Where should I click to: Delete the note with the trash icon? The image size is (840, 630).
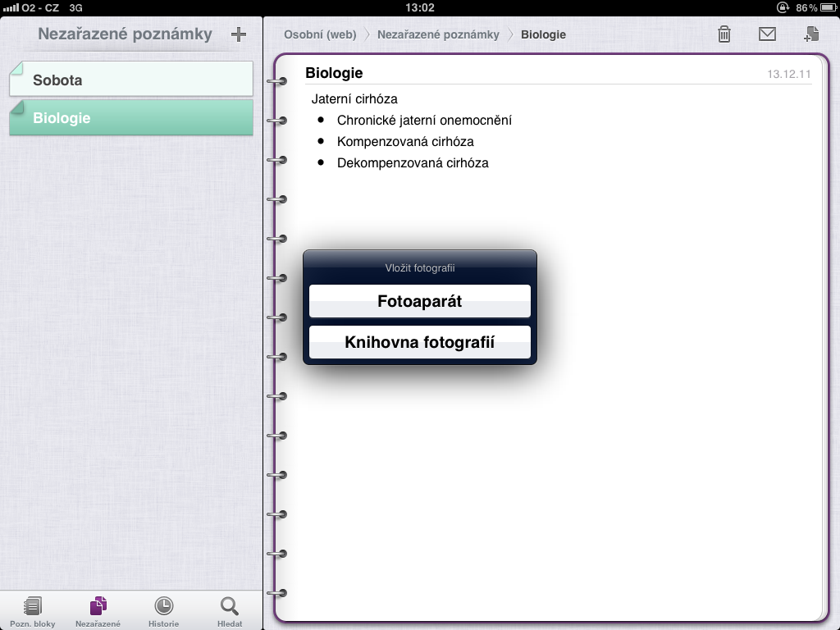(x=724, y=34)
